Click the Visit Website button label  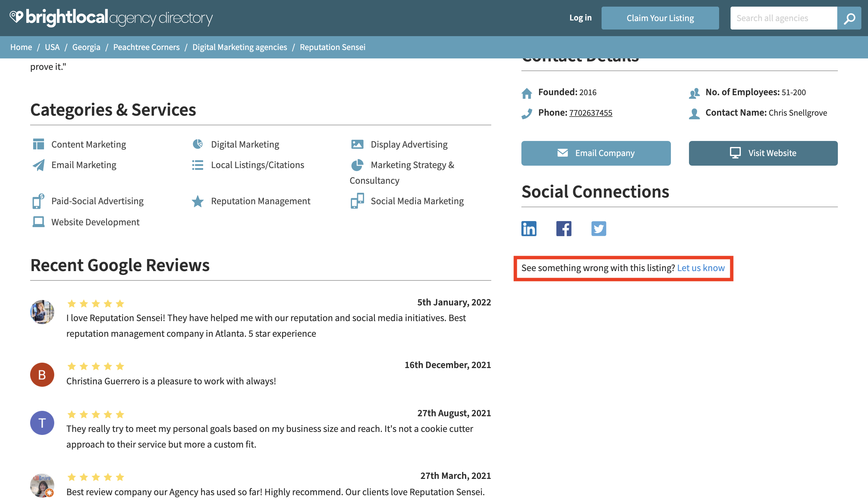pos(772,153)
